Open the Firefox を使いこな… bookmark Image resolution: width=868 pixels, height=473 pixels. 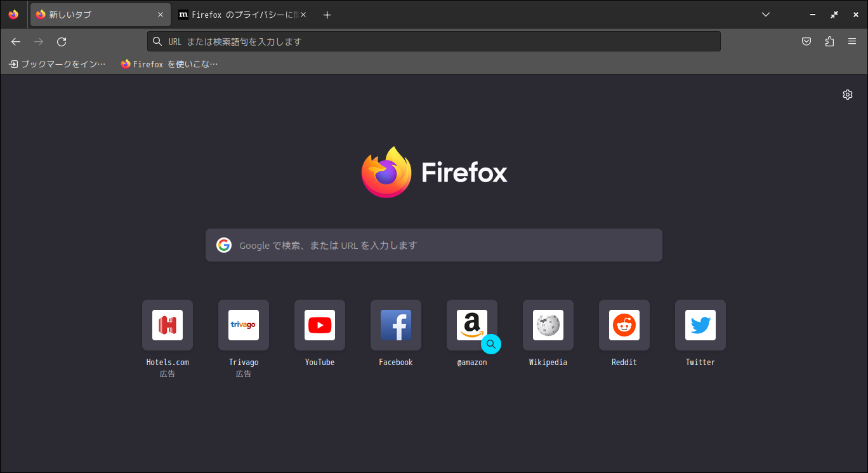tap(169, 64)
